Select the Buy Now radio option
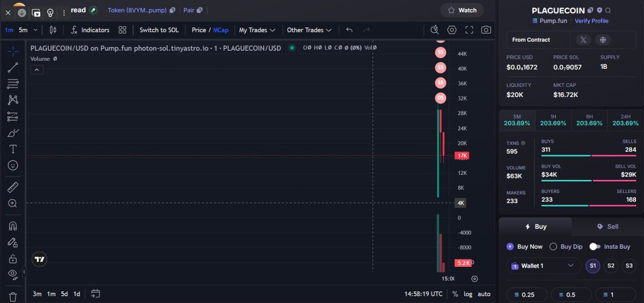 pyautogui.click(x=524, y=247)
